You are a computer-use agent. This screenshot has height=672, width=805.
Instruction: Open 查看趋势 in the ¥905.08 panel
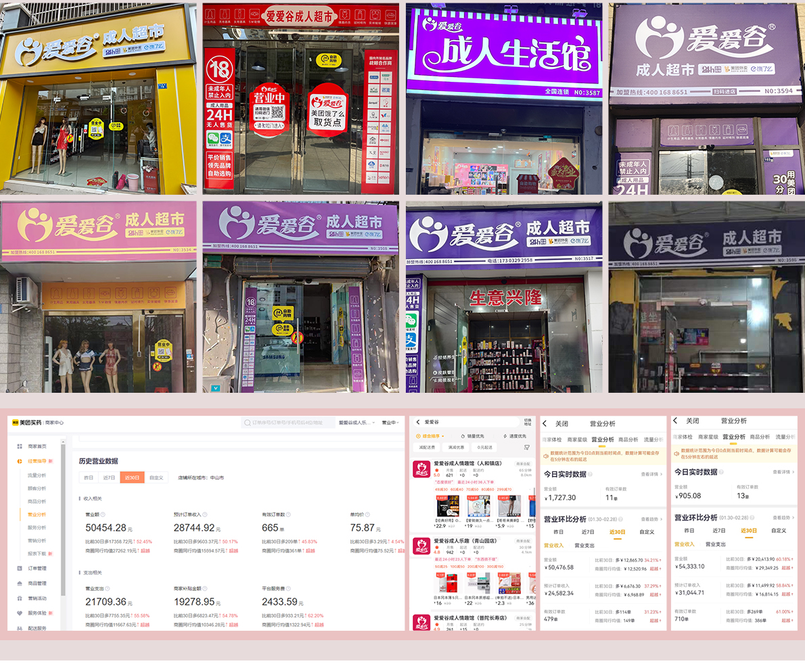click(783, 518)
